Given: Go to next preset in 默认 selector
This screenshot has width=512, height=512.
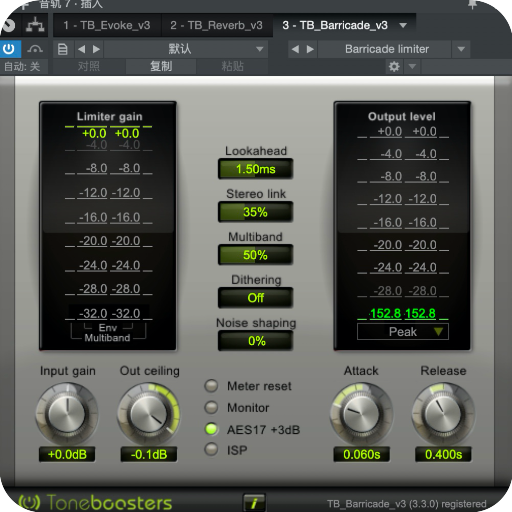Looking at the screenshot, I should [x=96, y=49].
